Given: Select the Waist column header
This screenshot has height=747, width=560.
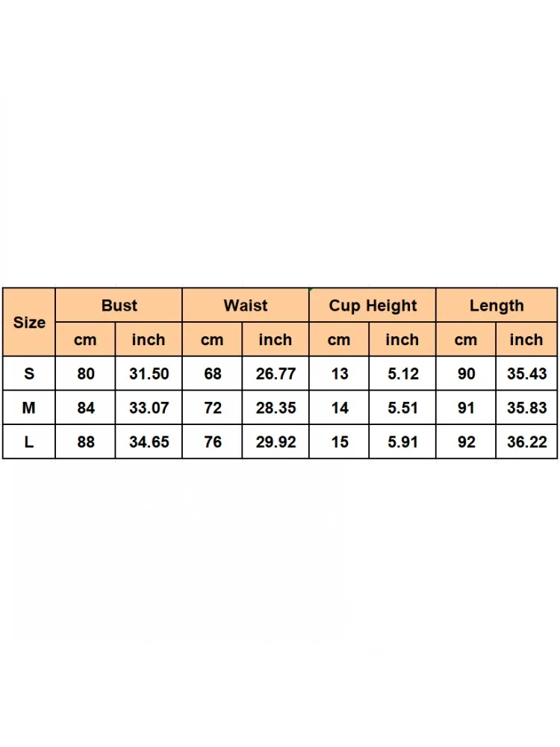Looking at the screenshot, I should (246, 305).
